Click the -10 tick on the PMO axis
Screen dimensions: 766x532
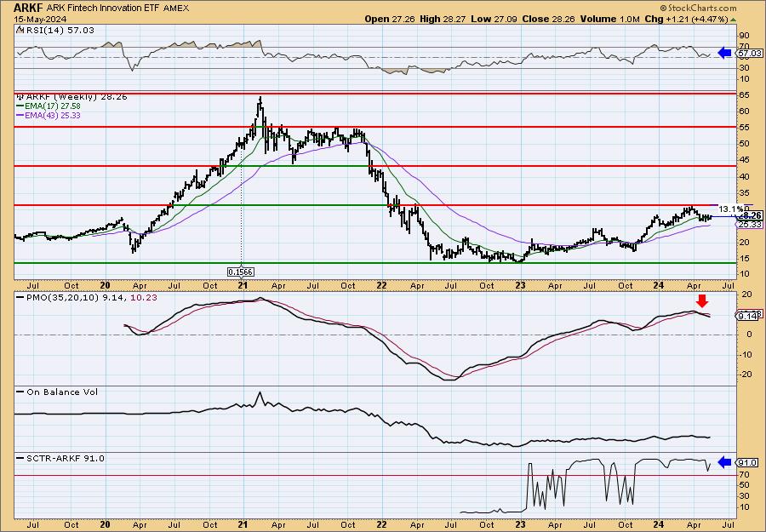745,355
